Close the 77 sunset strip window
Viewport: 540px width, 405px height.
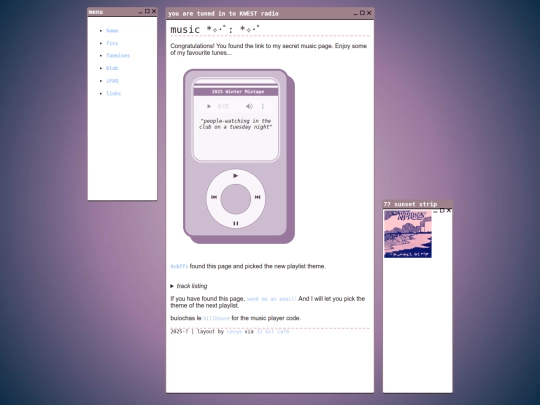[x=449, y=210]
